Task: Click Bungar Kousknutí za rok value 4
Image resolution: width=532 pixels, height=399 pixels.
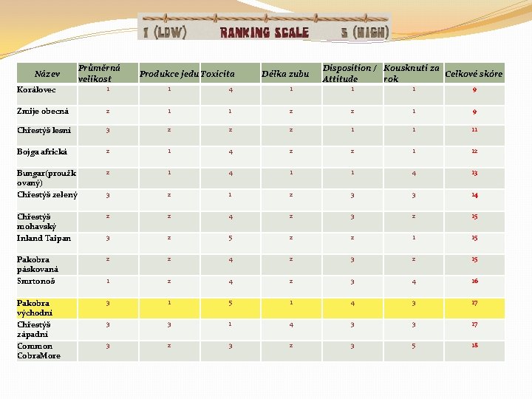Action: [414, 174]
